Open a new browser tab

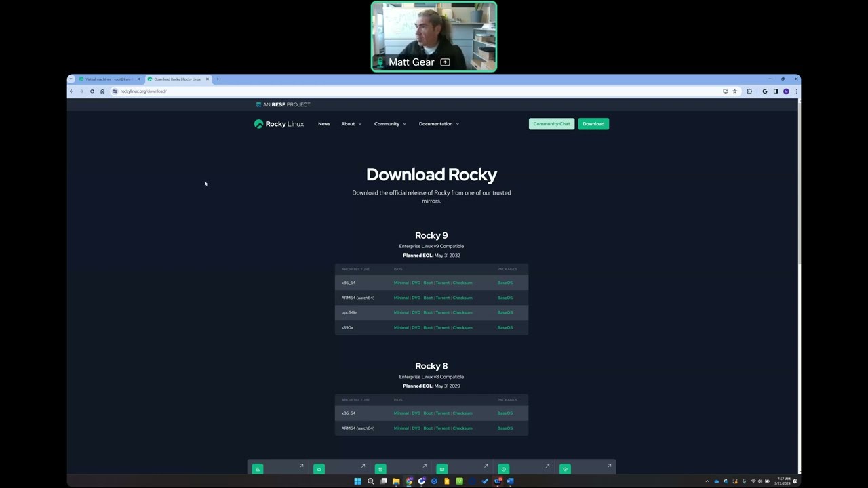point(218,79)
